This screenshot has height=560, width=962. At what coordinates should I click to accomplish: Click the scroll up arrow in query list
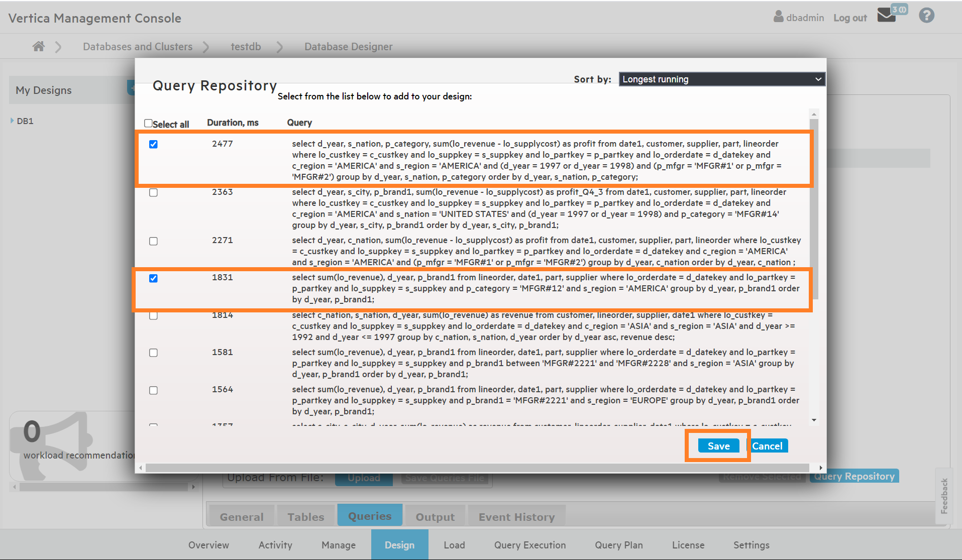814,114
